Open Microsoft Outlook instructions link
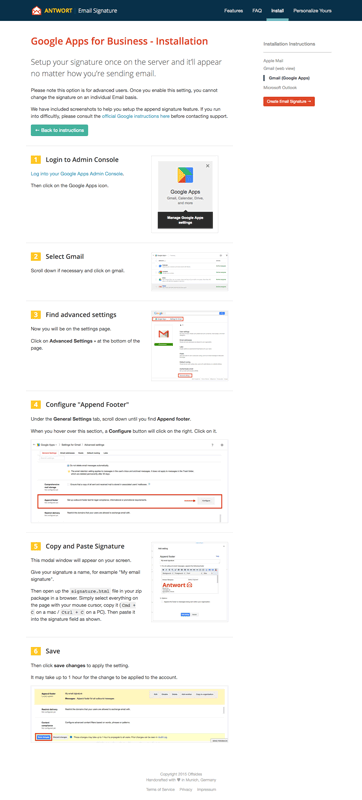The height and width of the screenshot is (800, 362). point(279,88)
